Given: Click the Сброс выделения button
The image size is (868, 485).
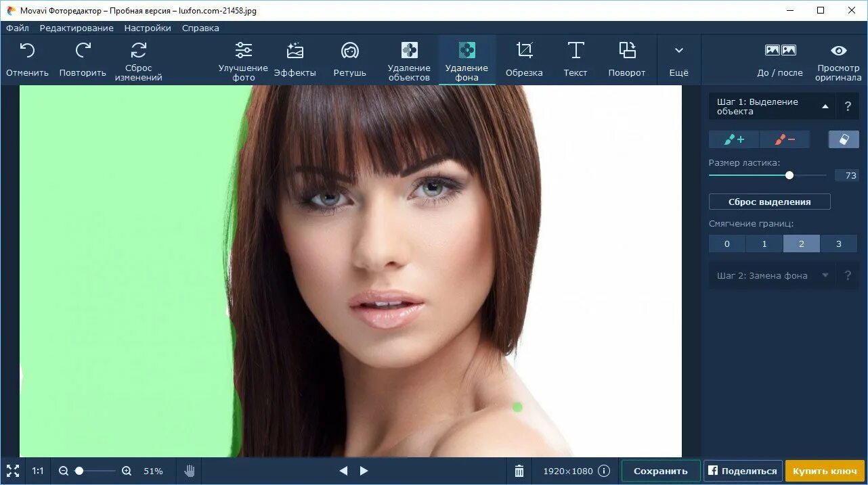Looking at the screenshot, I should pyautogui.click(x=769, y=202).
